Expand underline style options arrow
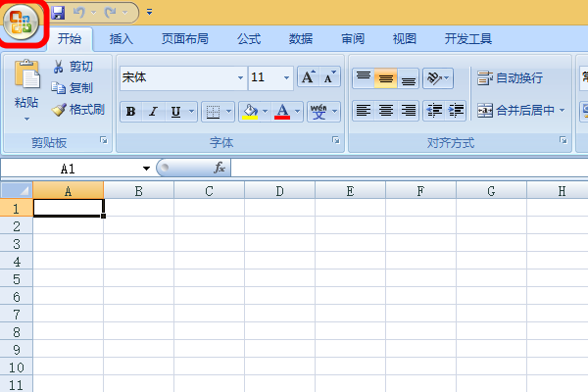Screen dimensions: 588x392 point(192,112)
